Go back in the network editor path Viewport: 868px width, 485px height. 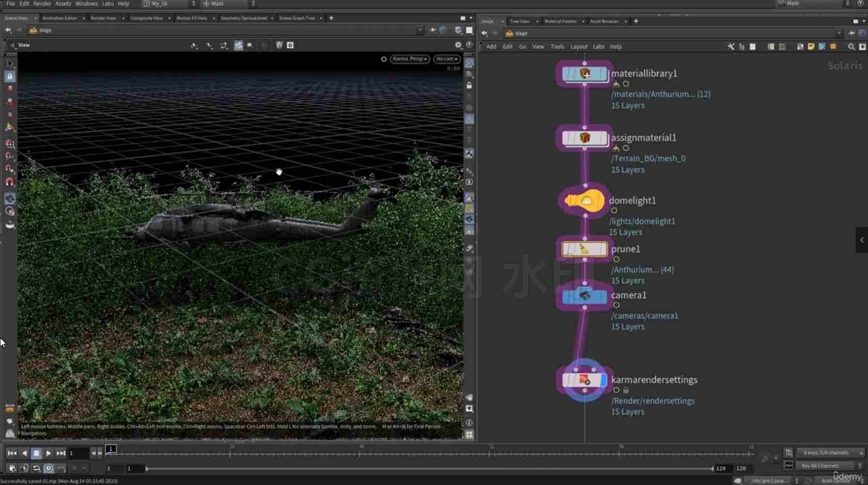(x=484, y=34)
